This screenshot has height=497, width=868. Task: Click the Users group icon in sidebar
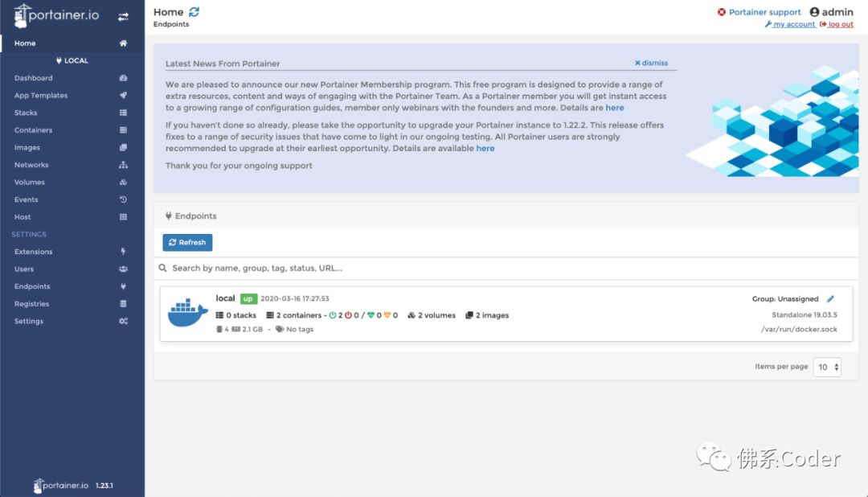click(123, 269)
